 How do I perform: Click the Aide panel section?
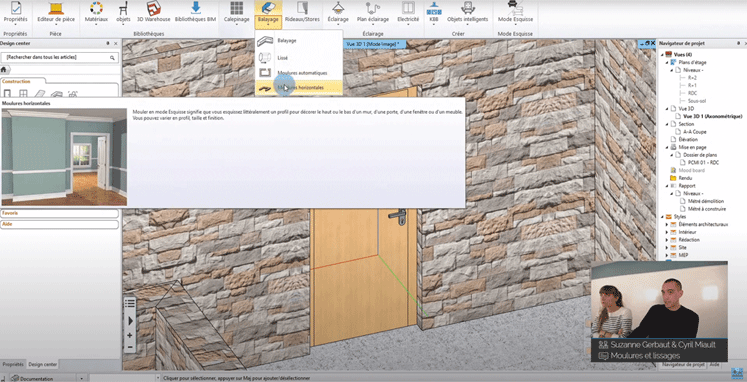[x=59, y=224]
